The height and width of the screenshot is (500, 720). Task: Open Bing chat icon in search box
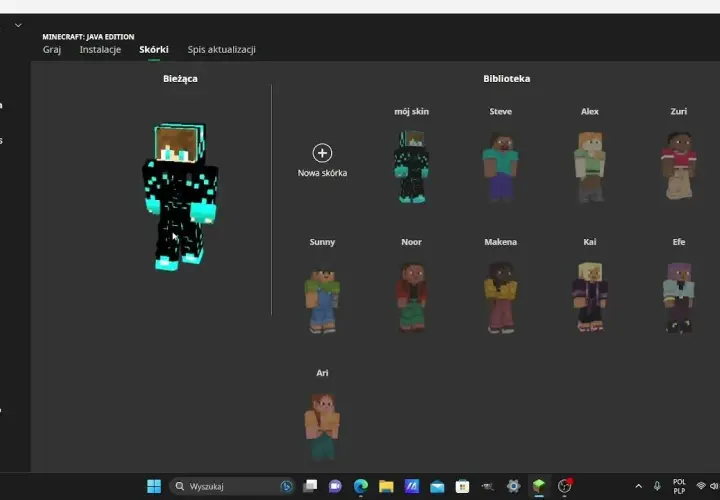[x=286, y=486]
